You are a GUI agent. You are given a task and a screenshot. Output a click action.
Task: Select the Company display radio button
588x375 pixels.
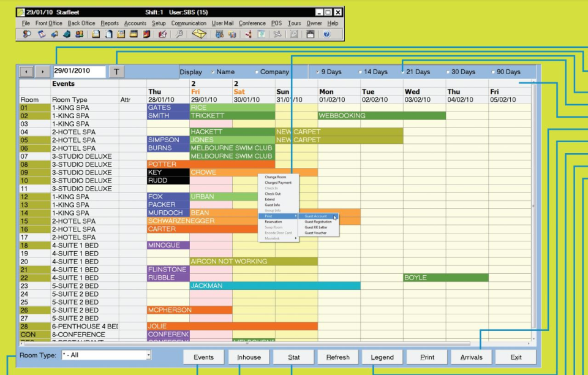257,72
